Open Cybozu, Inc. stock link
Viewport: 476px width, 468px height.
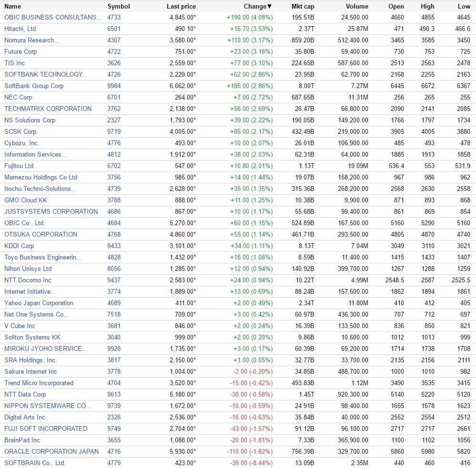pyautogui.click(x=21, y=143)
